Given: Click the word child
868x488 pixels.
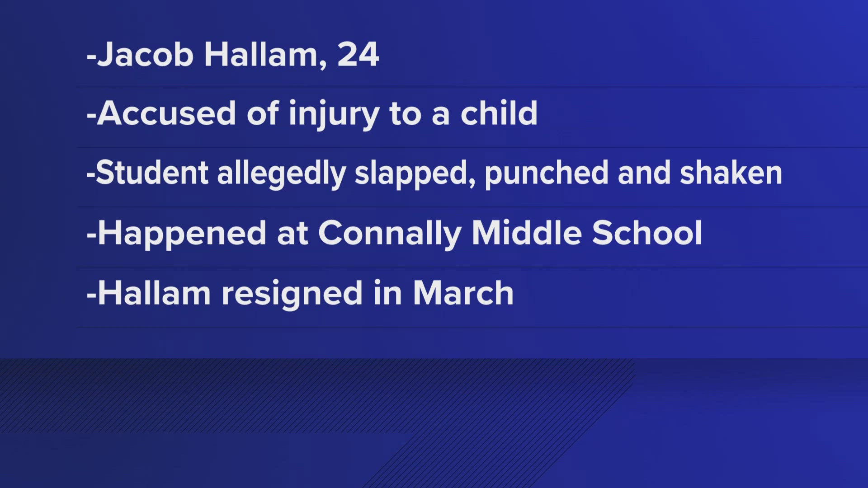Looking at the screenshot, I should (x=499, y=113).
